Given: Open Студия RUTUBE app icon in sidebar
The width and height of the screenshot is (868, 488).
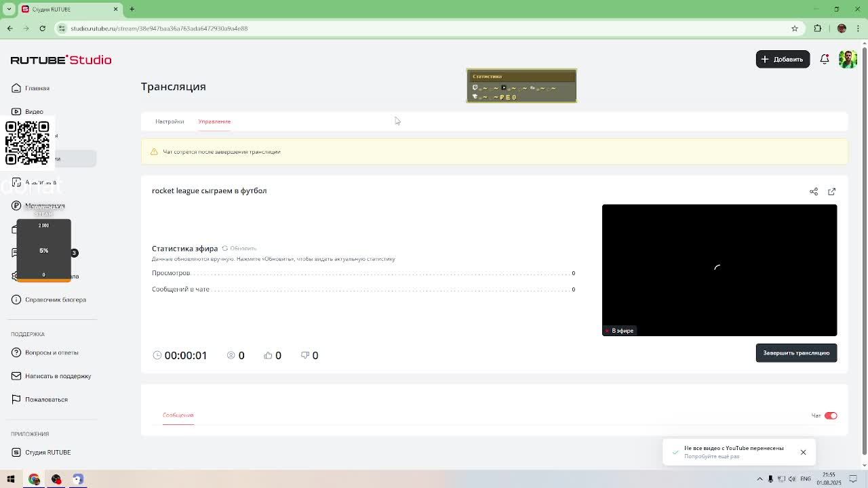Looking at the screenshot, I should [x=16, y=452].
